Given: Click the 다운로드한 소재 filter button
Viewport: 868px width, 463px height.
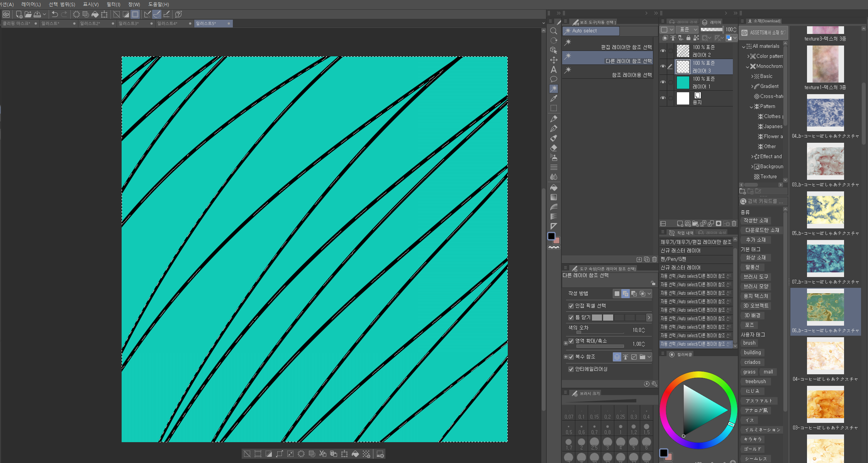Looking at the screenshot, I should (762, 230).
